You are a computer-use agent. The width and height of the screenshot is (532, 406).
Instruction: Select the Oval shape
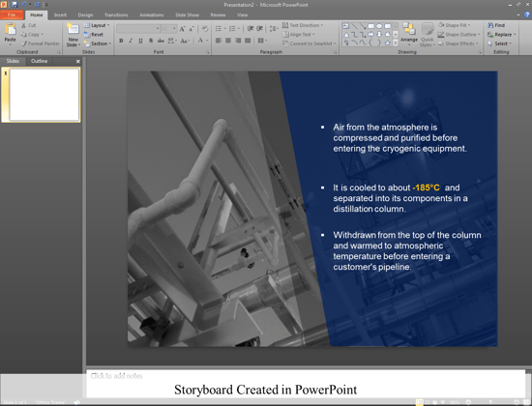coord(379,26)
